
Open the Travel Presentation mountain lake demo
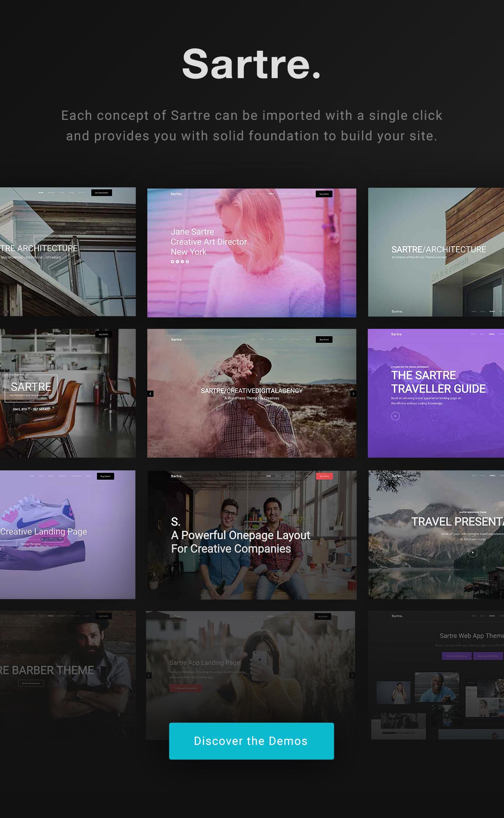tap(436, 535)
